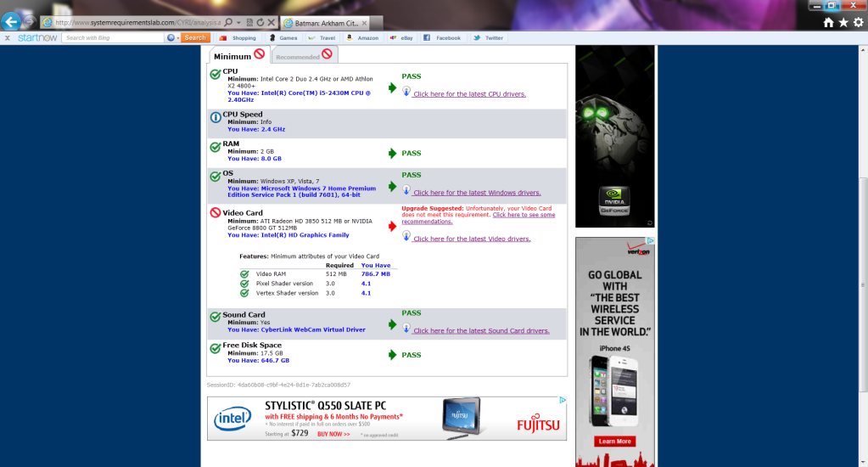Image resolution: width=868 pixels, height=467 pixels.
Task: Click the address bar search magnifier icon
Action: (x=228, y=23)
